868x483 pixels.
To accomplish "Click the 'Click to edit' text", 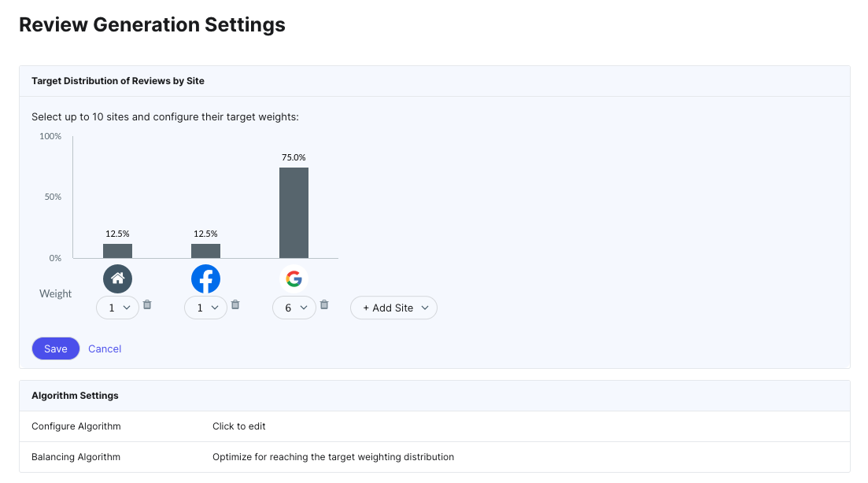I will point(239,426).
